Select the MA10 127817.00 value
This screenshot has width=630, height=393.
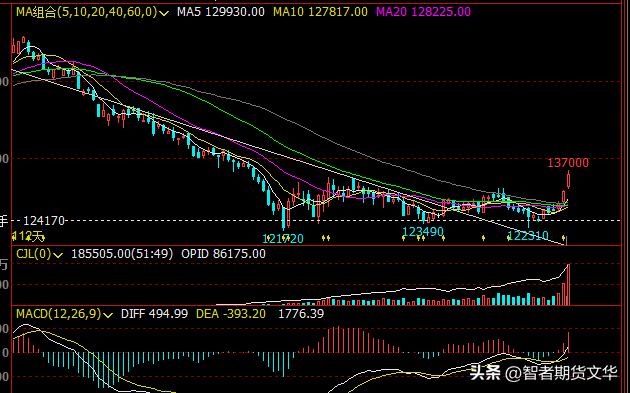(320, 12)
